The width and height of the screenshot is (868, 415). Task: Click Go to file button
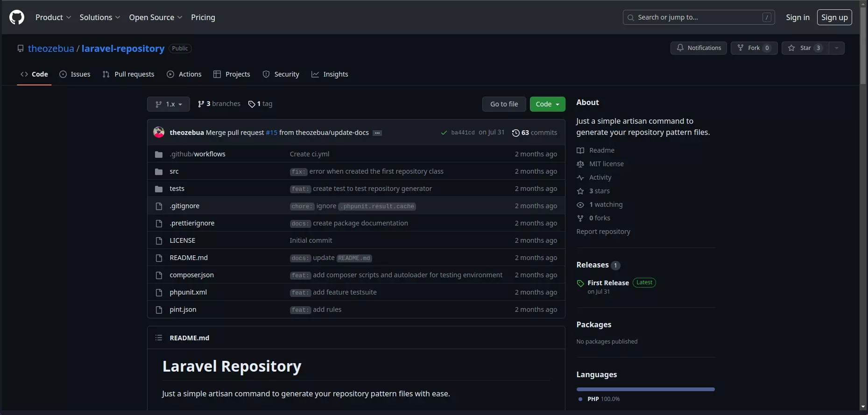click(x=504, y=104)
